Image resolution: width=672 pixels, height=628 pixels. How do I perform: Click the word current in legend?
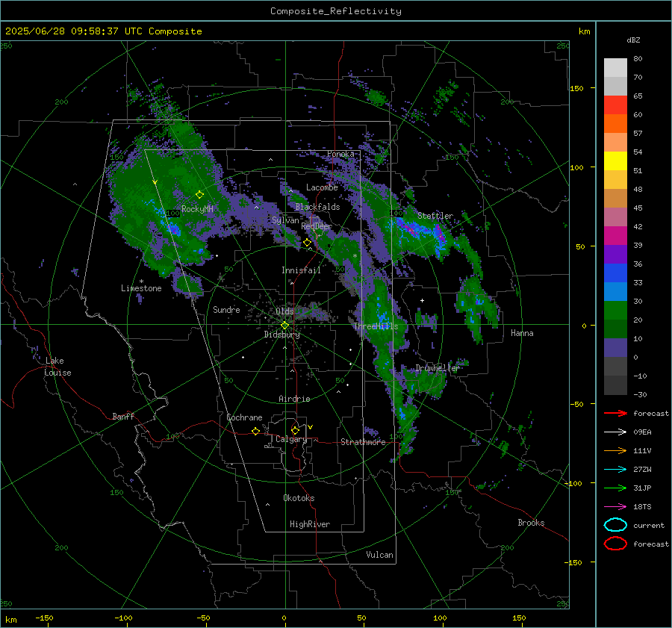point(649,526)
